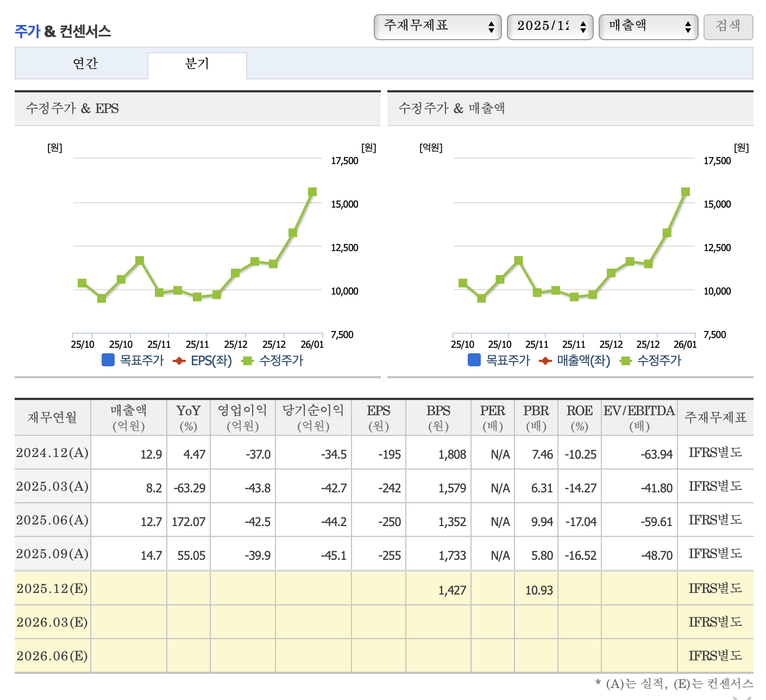
Task: Click ROE (%) column header
Action: tap(580, 417)
